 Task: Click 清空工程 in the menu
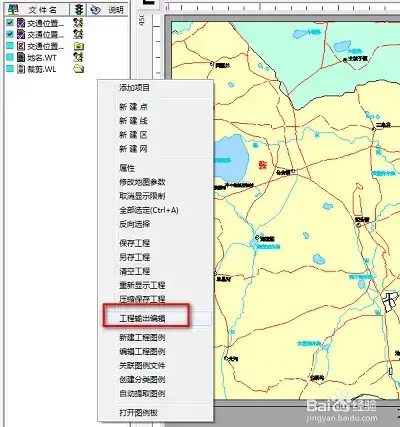[135, 271]
